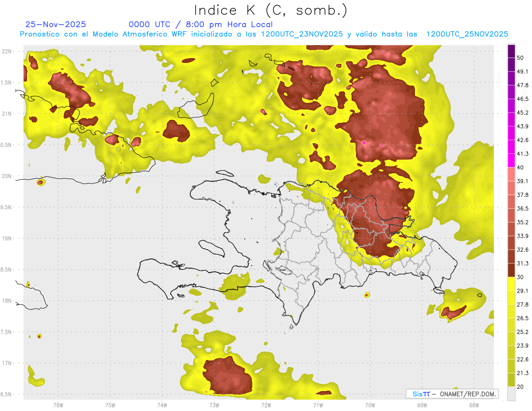The width and height of the screenshot is (532, 411).
Task: Click the validity timestamp "1200UTC_25NOV2025"
Action: tap(467, 34)
